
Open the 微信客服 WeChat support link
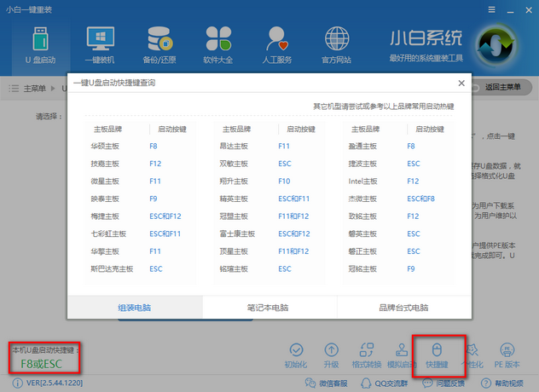click(x=327, y=384)
